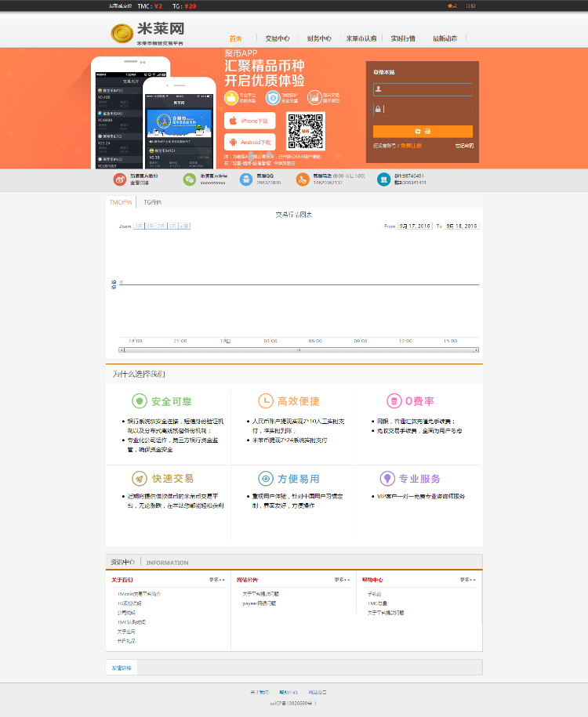Click the padlock icon in password field
588x717 pixels.
pyautogui.click(x=378, y=109)
